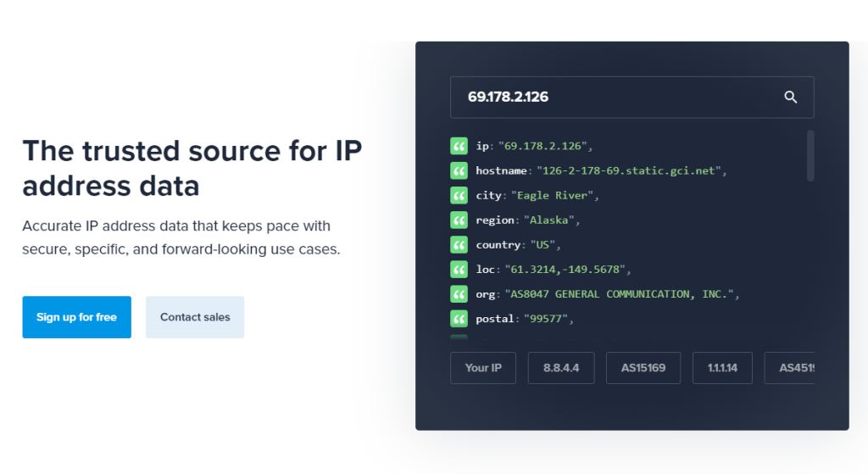
Task: Click the quote icon beside the postal row
Action: click(x=459, y=319)
